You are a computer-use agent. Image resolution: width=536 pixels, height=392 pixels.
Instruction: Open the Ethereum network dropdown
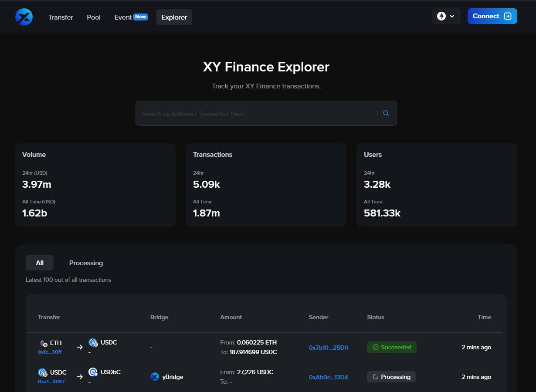446,16
